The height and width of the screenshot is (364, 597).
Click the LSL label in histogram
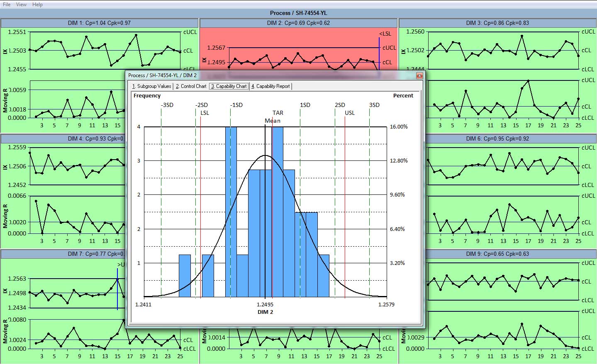[205, 113]
